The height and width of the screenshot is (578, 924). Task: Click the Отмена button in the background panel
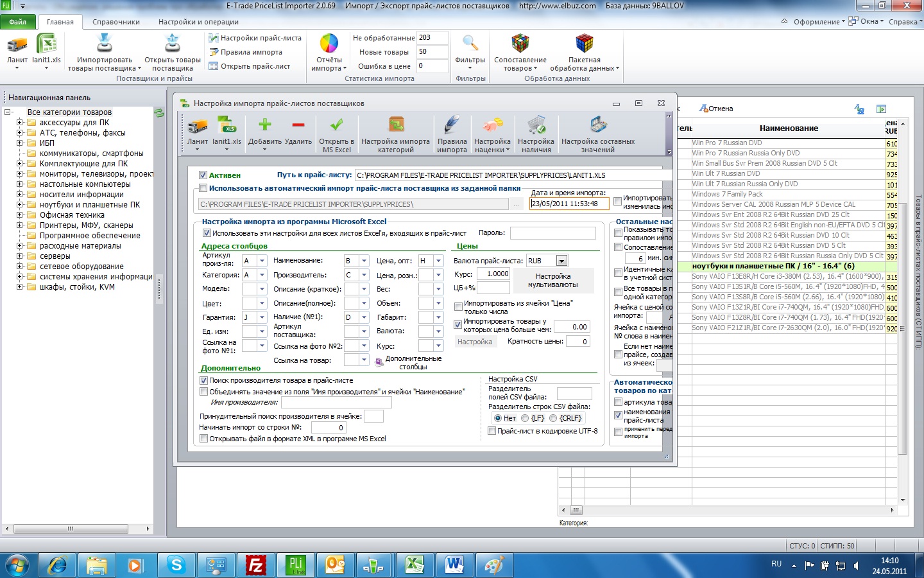(x=716, y=109)
